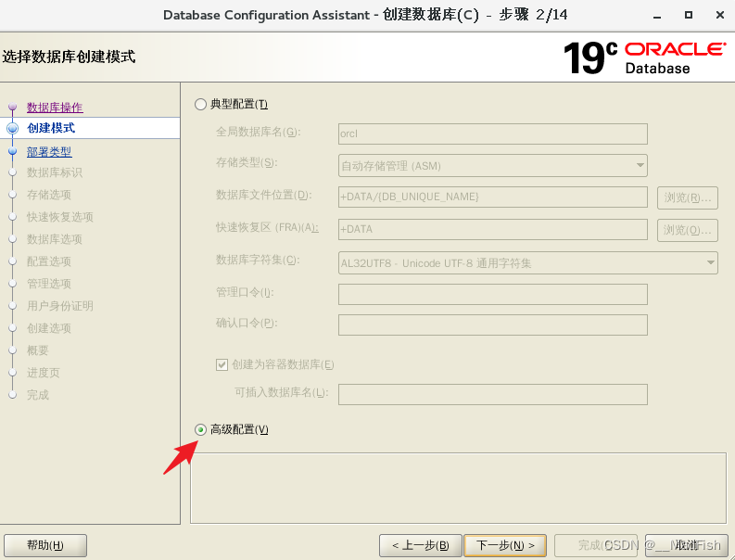Click the 数据库文件位置 +DATA/{DB_UNIQUE_NAME} field

(493, 197)
